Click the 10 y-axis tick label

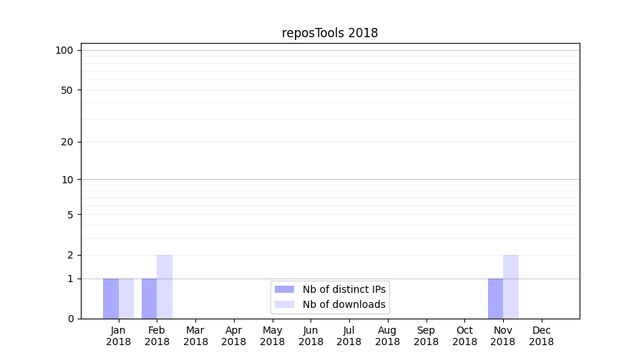click(67, 180)
